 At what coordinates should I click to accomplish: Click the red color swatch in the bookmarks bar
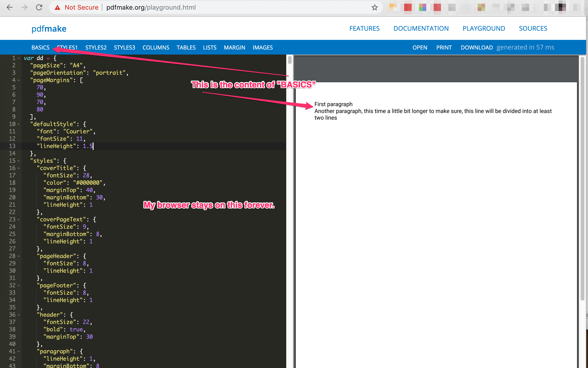[x=408, y=7]
